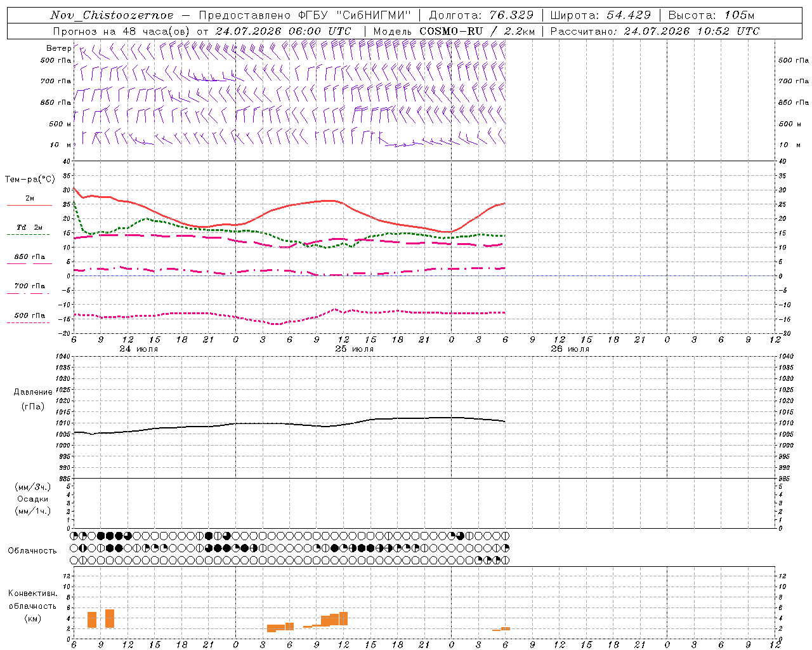Select the Рассчитано 24.07.2026 10:52 UTC text
The image size is (812, 650).
(655, 31)
